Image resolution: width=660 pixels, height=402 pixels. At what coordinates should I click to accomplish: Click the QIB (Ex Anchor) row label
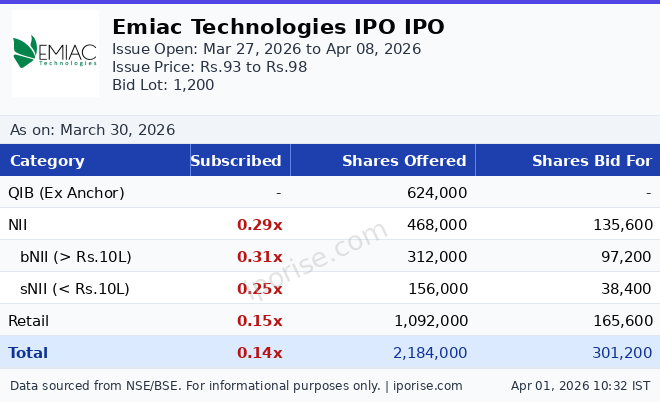click(66, 193)
